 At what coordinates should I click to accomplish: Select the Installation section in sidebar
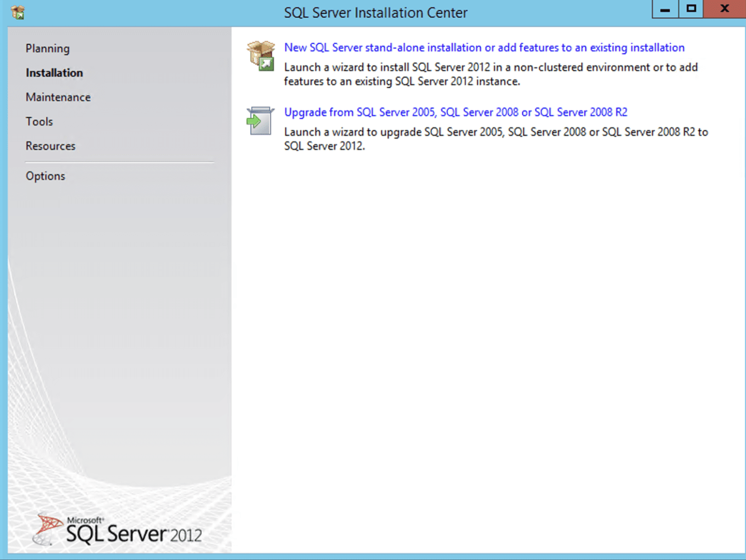click(x=54, y=73)
